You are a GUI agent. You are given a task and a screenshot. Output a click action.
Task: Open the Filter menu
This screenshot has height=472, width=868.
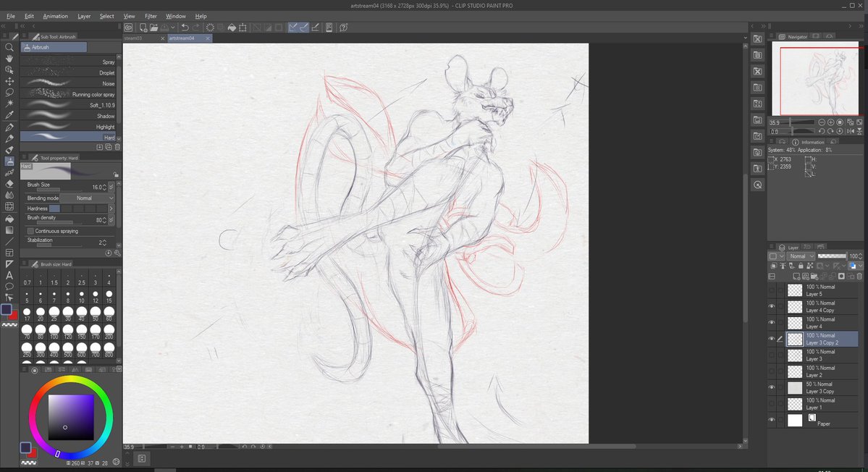pyautogui.click(x=151, y=16)
